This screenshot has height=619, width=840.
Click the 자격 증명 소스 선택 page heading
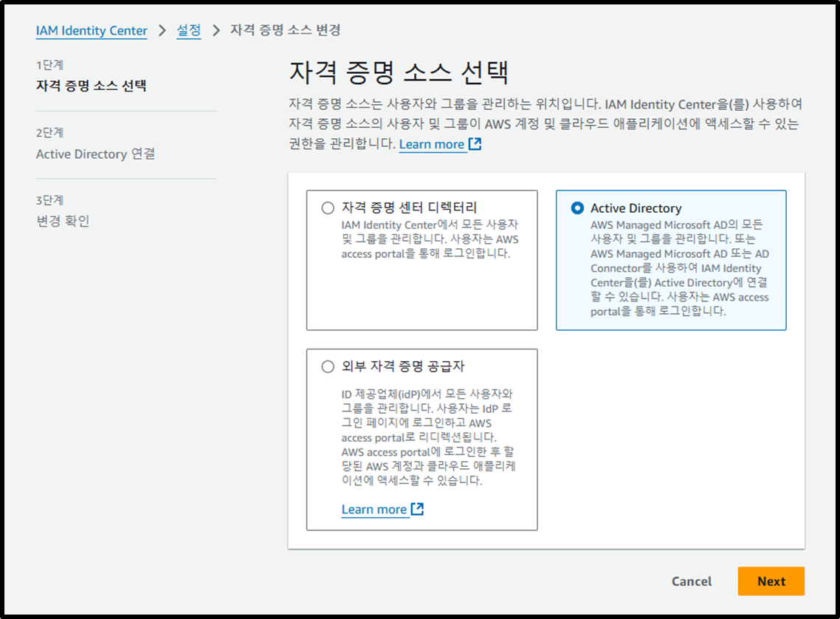(399, 72)
